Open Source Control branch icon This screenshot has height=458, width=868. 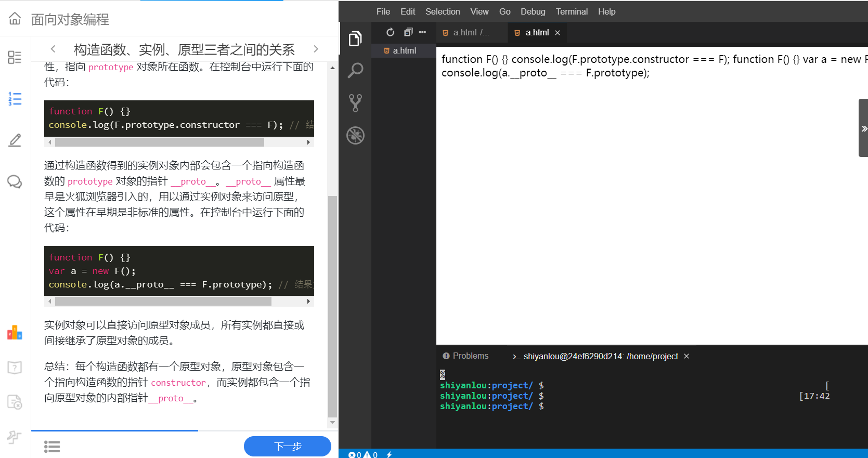(355, 103)
